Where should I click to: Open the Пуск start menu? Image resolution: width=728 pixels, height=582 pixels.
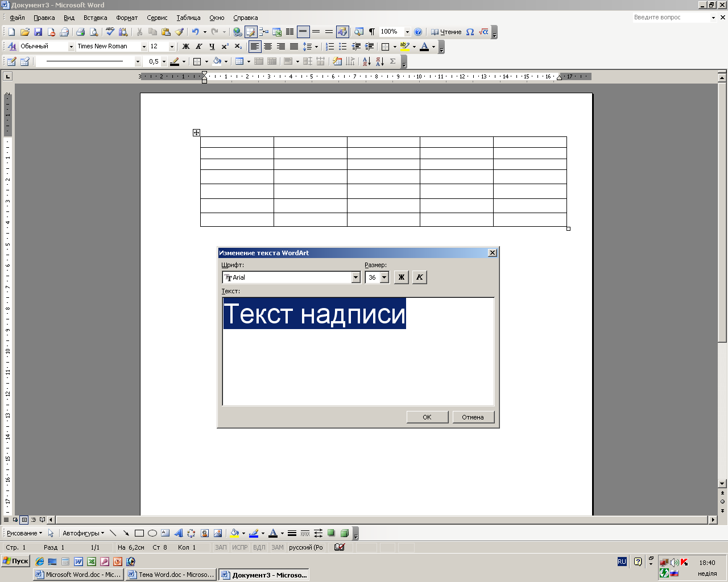15,561
